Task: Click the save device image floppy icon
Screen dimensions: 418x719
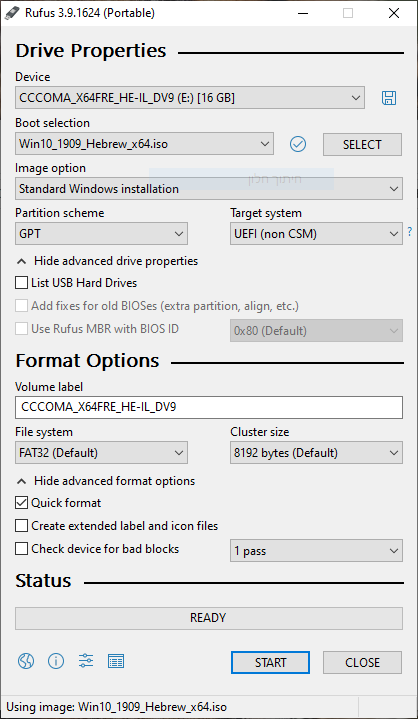Action: [x=389, y=98]
